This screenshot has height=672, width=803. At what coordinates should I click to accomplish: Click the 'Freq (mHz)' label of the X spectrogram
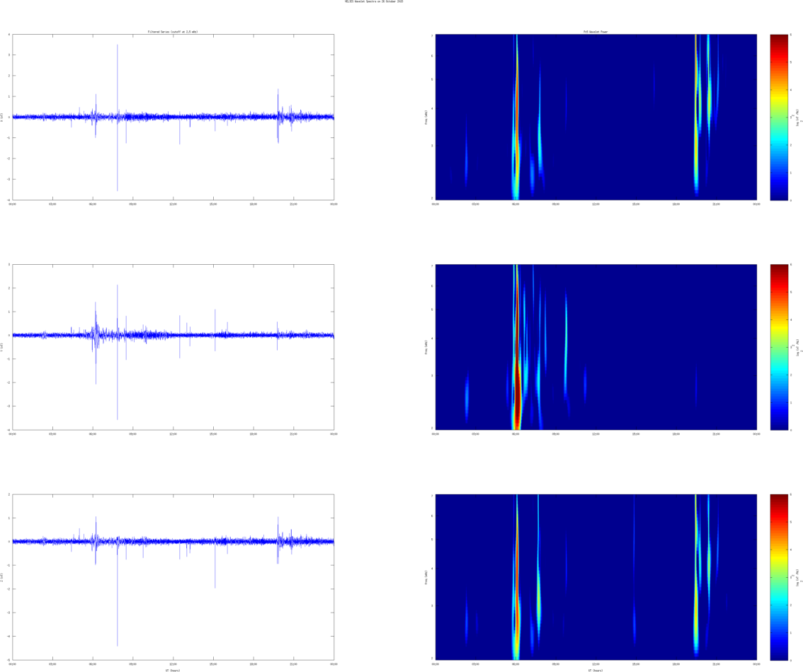point(426,118)
